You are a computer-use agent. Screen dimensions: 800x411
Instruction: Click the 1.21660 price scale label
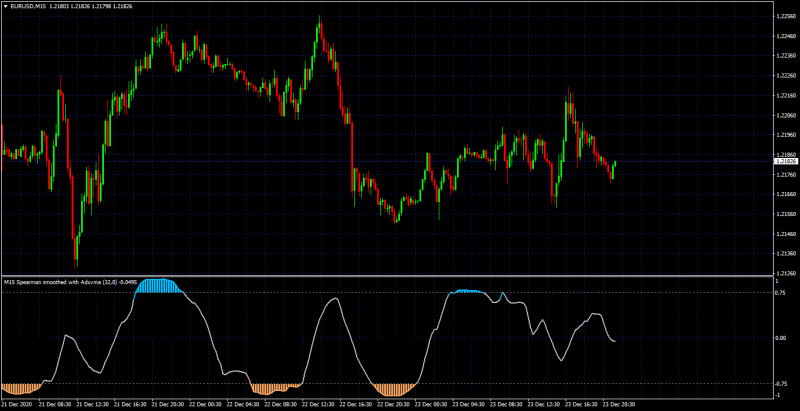pyautogui.click(x=784, y=194)
